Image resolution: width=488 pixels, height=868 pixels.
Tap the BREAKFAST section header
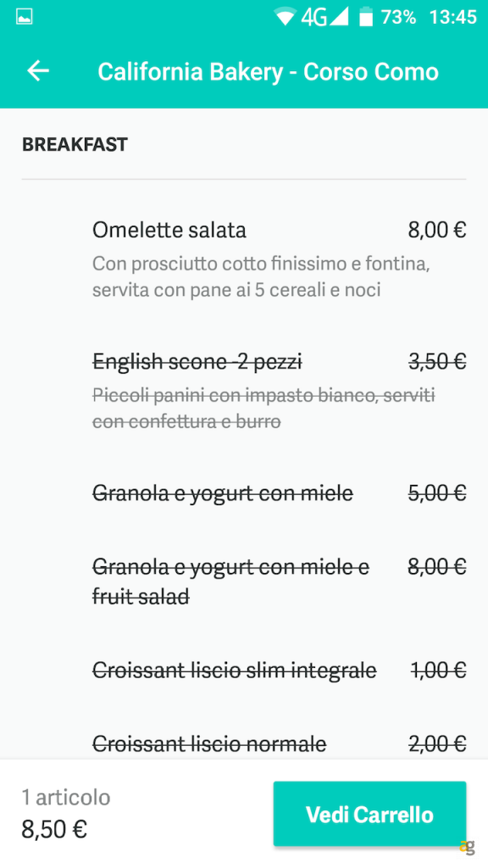74,144
